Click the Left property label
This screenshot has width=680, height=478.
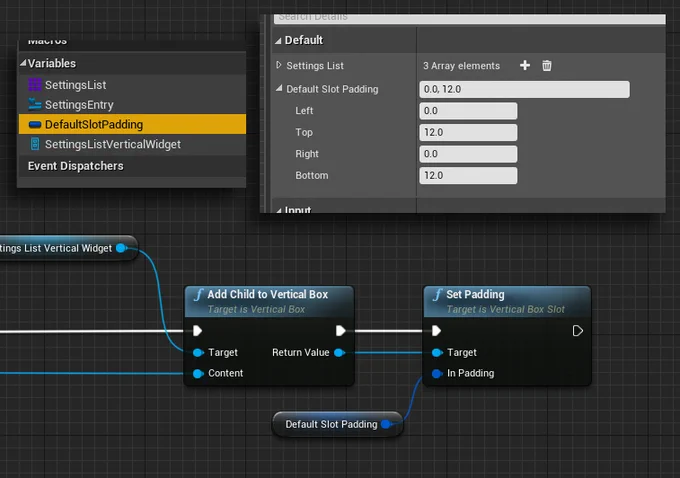coord(304,111)
